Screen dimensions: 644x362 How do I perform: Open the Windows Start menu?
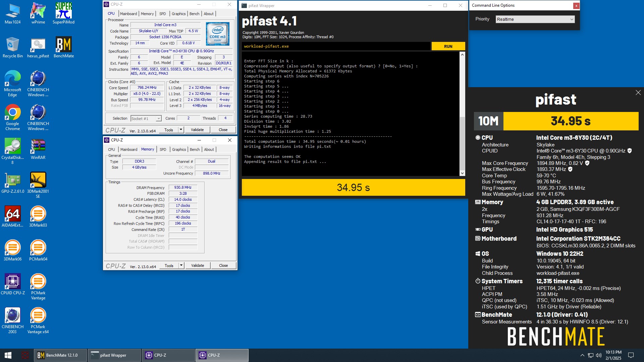[8, 355]
